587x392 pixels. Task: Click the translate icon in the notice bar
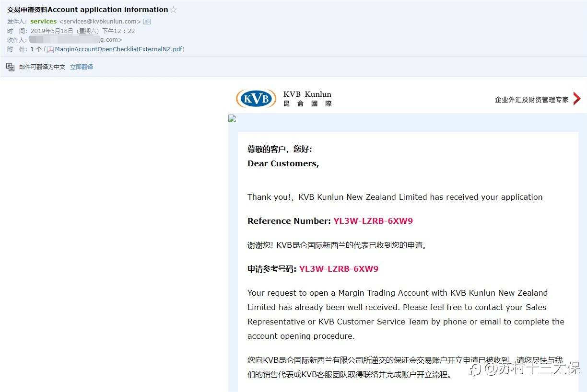tap(11, 67)
